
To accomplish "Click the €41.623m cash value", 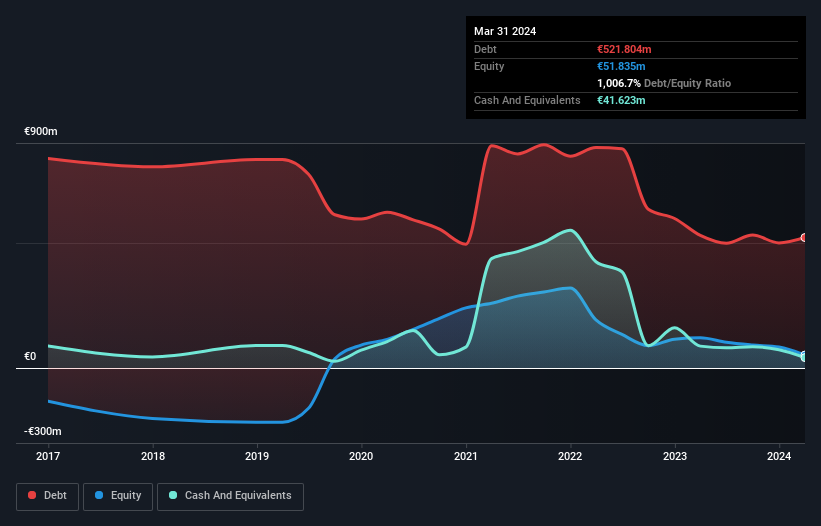I will click(x=621, y=100).
